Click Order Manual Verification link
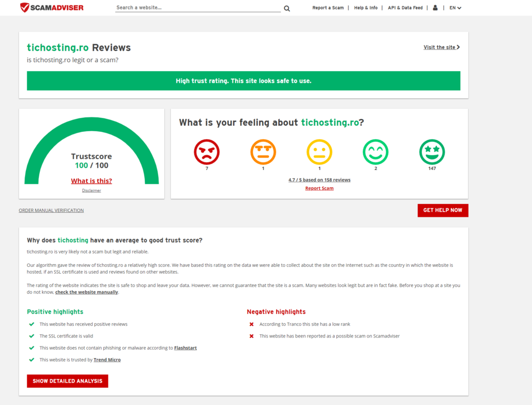This screenshot has width=532, height=405. point(51,210)
